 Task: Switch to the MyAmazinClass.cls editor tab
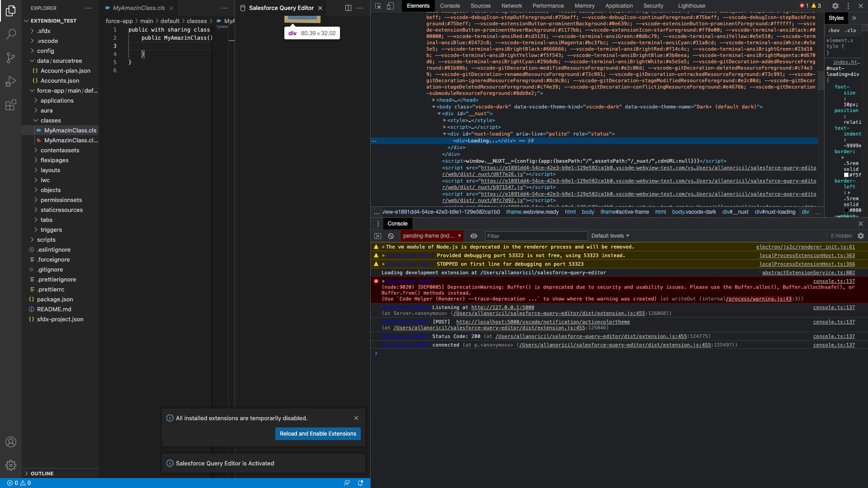[137, 8]
